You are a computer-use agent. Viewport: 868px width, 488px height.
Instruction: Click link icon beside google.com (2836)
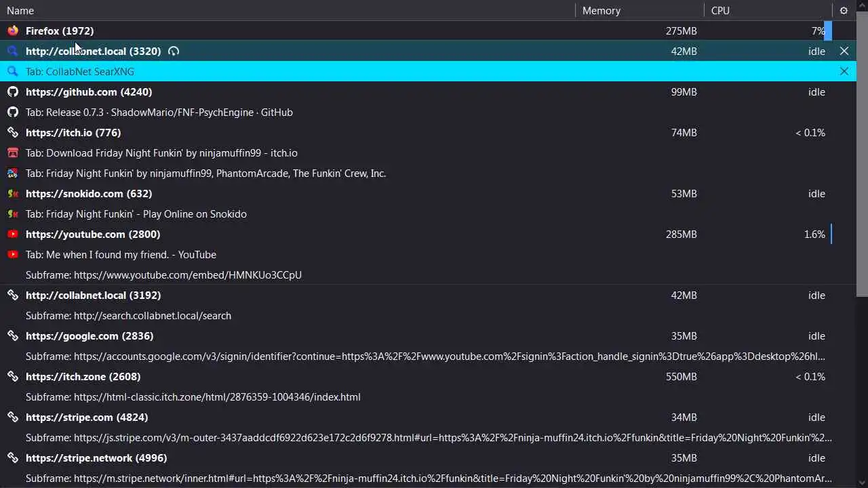(x=12, y=335)
